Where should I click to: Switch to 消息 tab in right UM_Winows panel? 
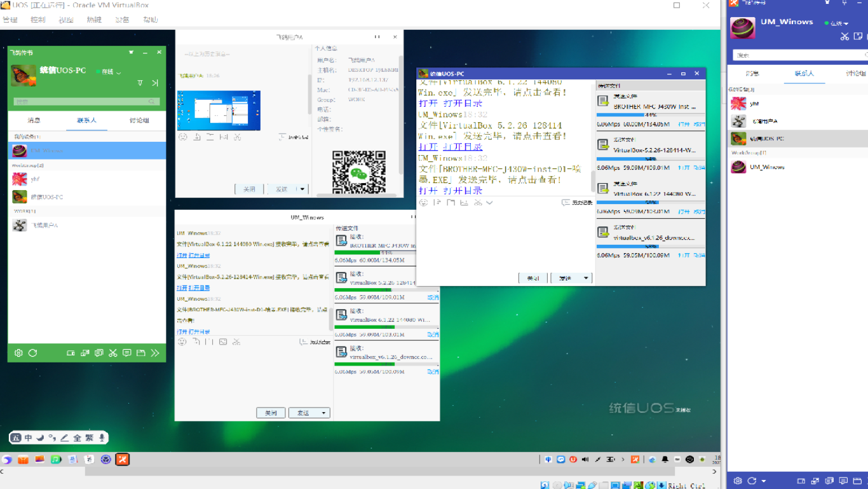point(752,74)
